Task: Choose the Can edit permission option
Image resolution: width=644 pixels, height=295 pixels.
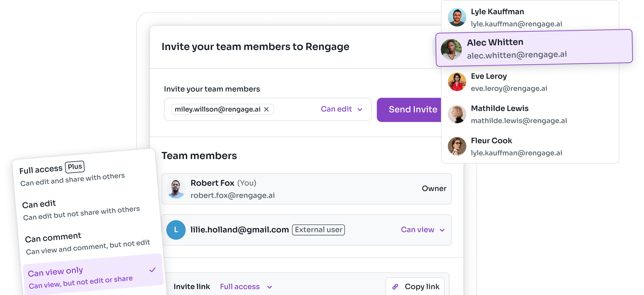Action: click(x=81, y=210)
